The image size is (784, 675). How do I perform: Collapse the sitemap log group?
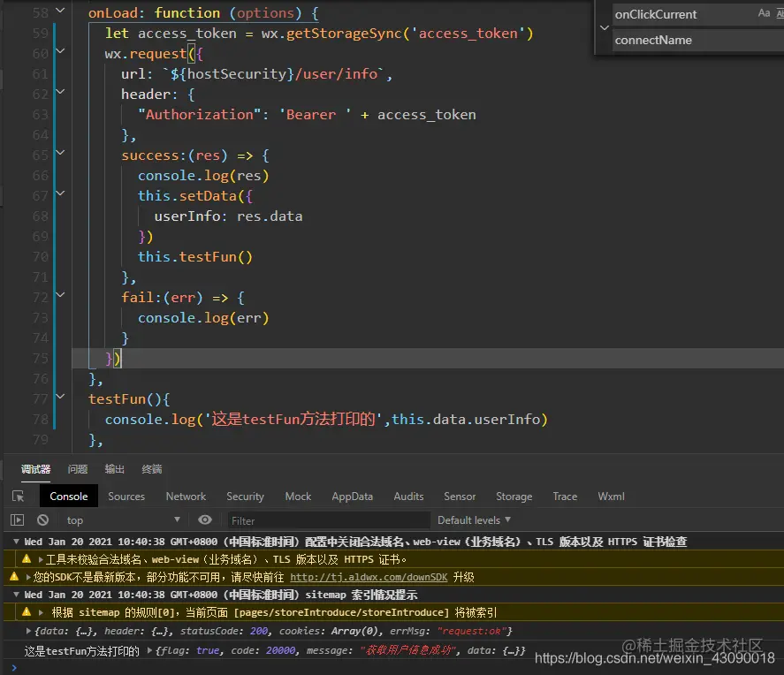[x=16, y=594]
